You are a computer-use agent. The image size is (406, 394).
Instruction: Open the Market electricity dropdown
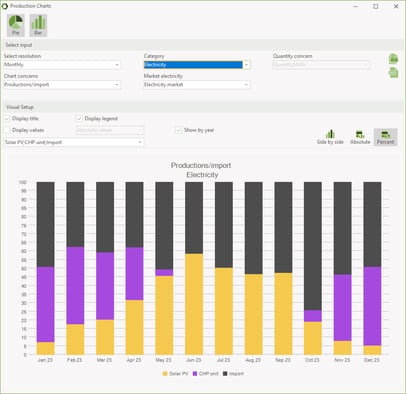[197, 85]
